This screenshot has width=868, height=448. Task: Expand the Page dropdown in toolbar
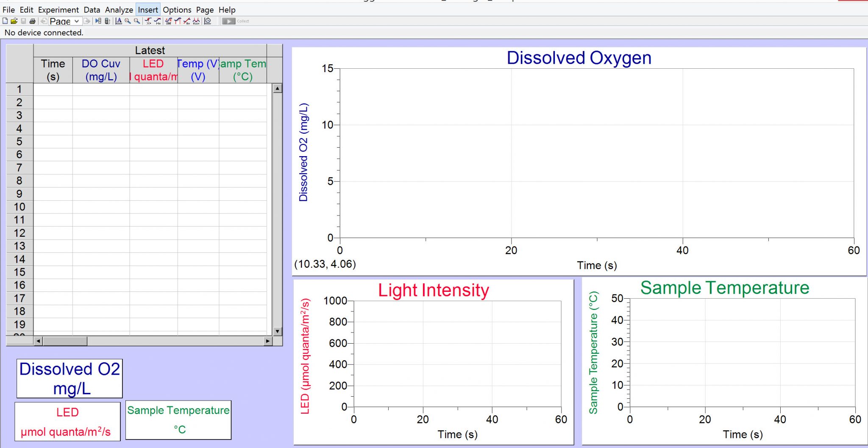[77, 21]
